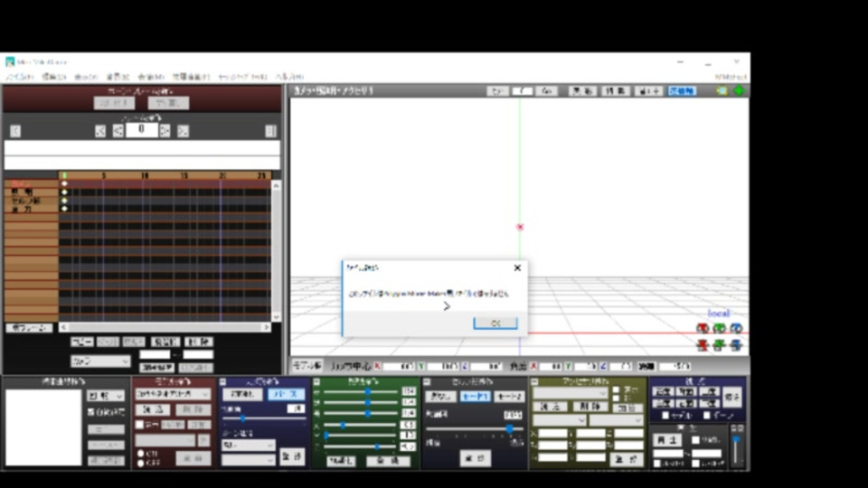This screenshot has height=488, width=868.
Task: Click the Front view button
Action: [662, 391]
